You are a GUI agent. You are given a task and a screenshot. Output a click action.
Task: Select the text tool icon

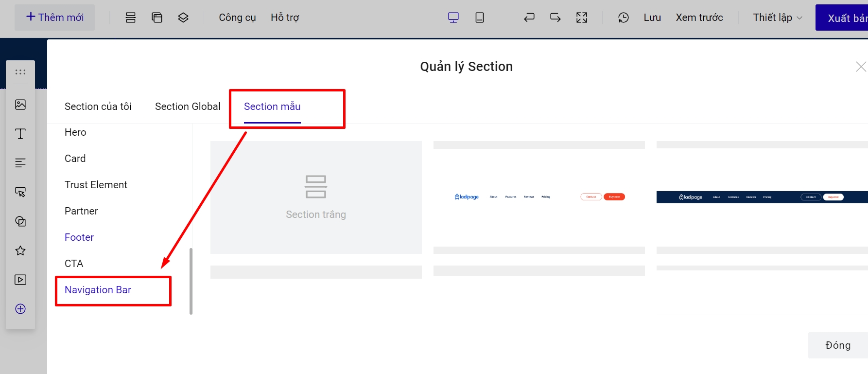click(20, 134)
